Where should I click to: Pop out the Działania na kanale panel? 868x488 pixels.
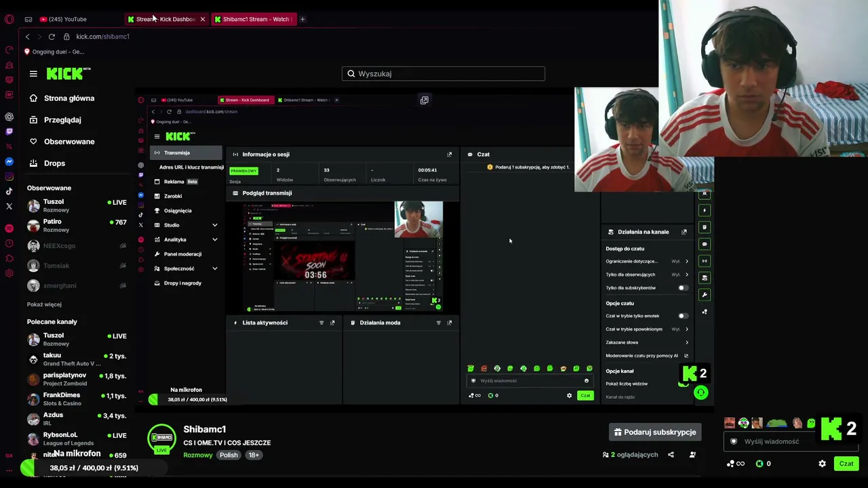tap(684, 232)
